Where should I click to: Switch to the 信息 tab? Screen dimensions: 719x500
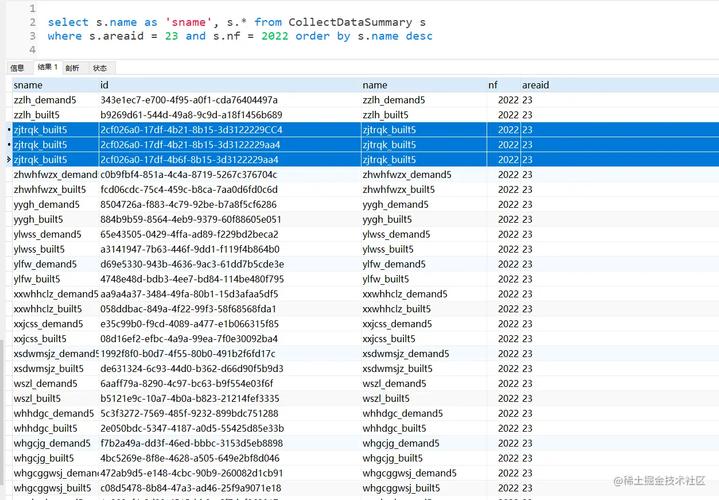point(17,68)
